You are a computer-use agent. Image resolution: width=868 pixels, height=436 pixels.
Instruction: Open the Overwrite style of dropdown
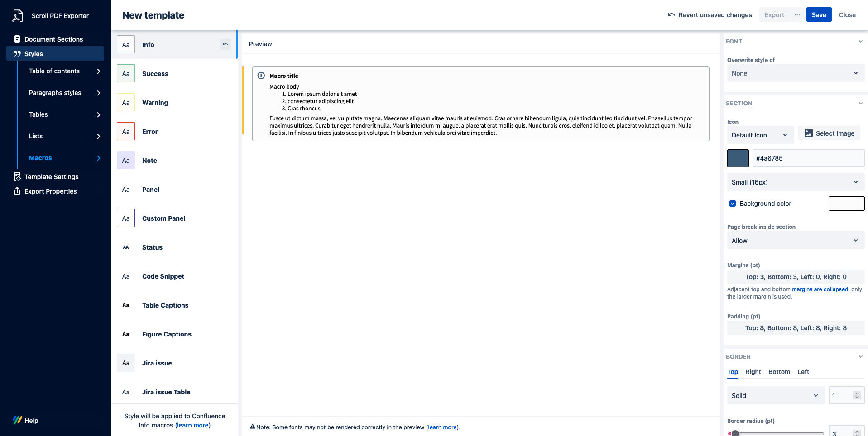coord(795,73)
